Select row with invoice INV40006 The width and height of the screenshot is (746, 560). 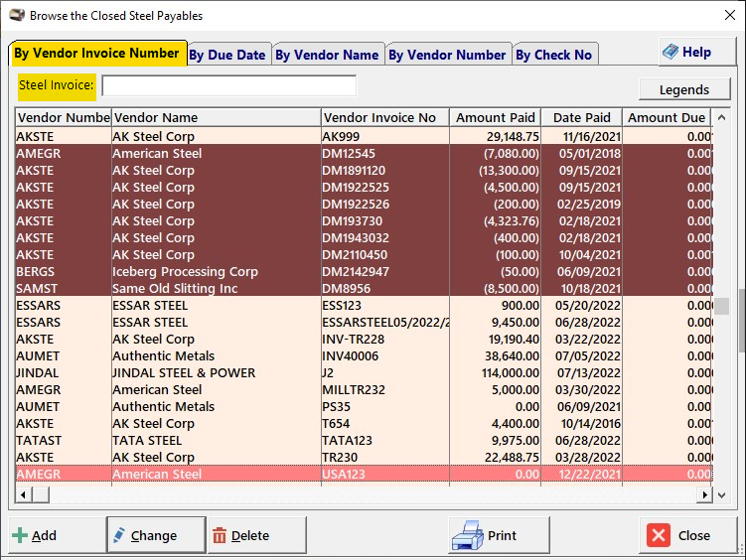[x=364, y=356]
